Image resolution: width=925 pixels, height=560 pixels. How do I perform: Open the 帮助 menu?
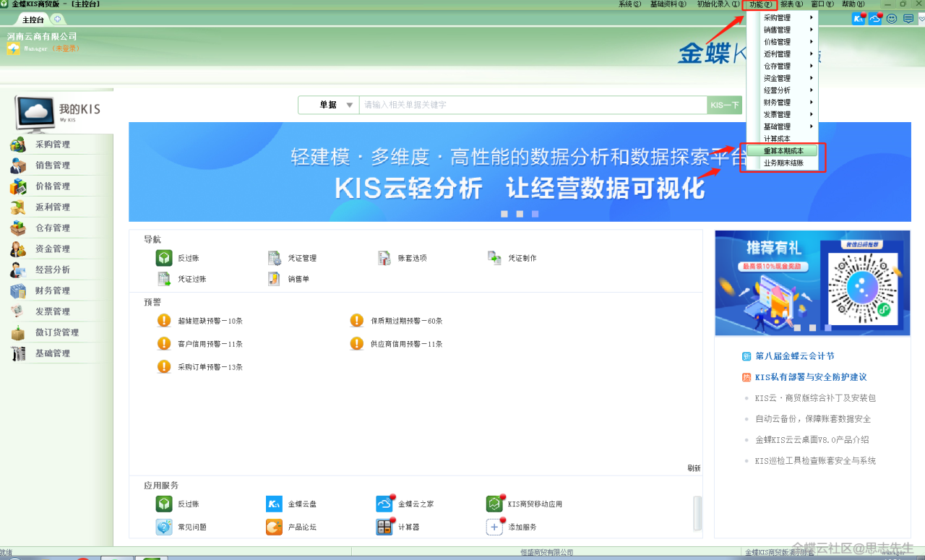(x=853, y=4)
